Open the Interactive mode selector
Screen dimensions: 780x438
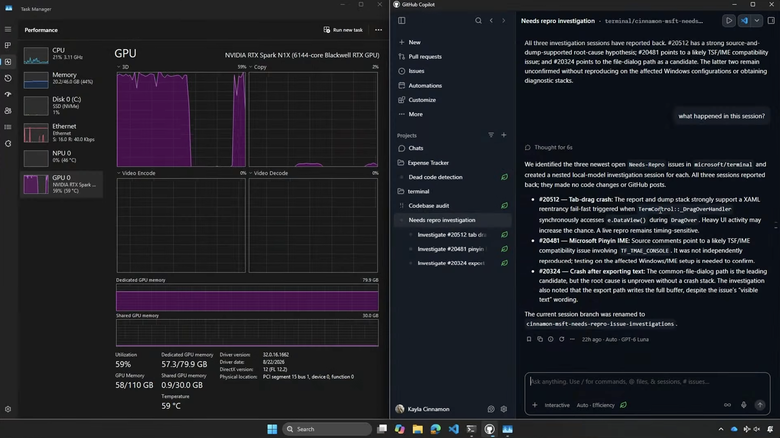click(557, 405)
